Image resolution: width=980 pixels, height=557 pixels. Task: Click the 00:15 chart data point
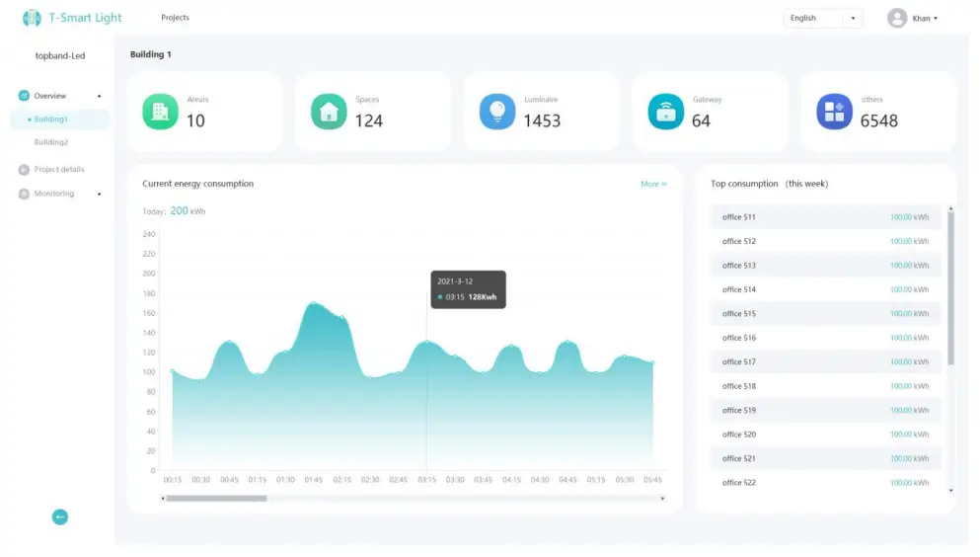coord(173,372)
